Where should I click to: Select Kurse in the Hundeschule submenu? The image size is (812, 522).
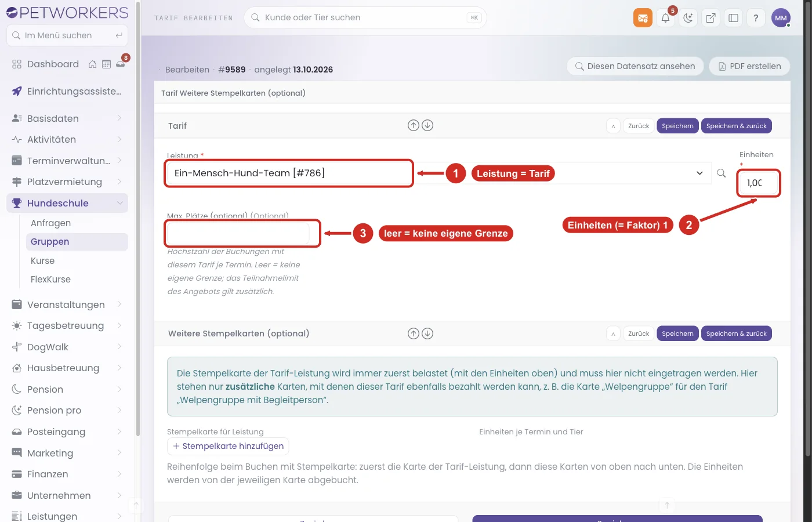pos(42,261)
